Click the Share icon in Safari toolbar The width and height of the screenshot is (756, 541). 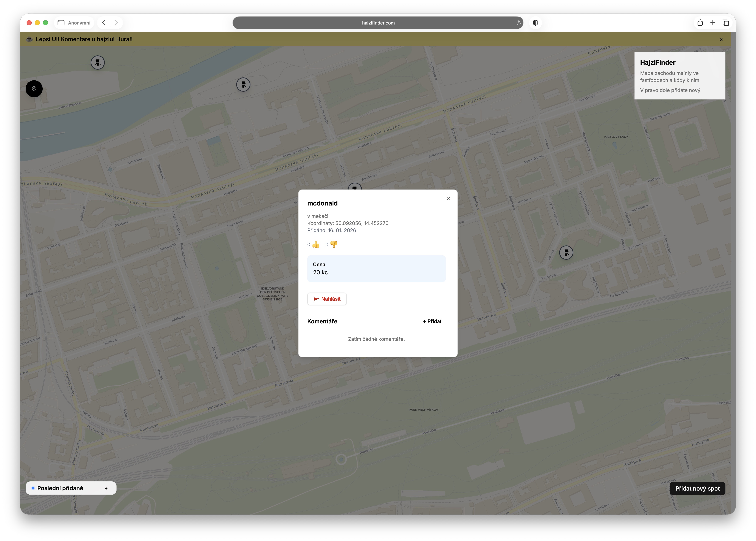[x=700, y=23]
